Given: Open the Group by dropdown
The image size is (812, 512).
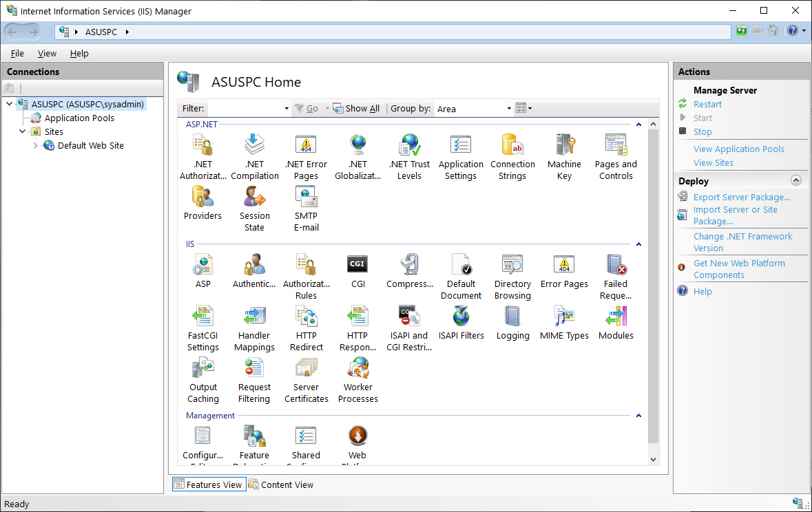Looking at the screenshot, I should click(509, 109).
